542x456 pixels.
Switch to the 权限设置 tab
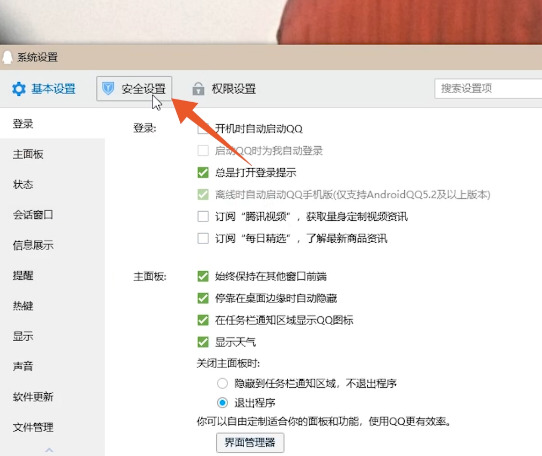tap(224, 89)
